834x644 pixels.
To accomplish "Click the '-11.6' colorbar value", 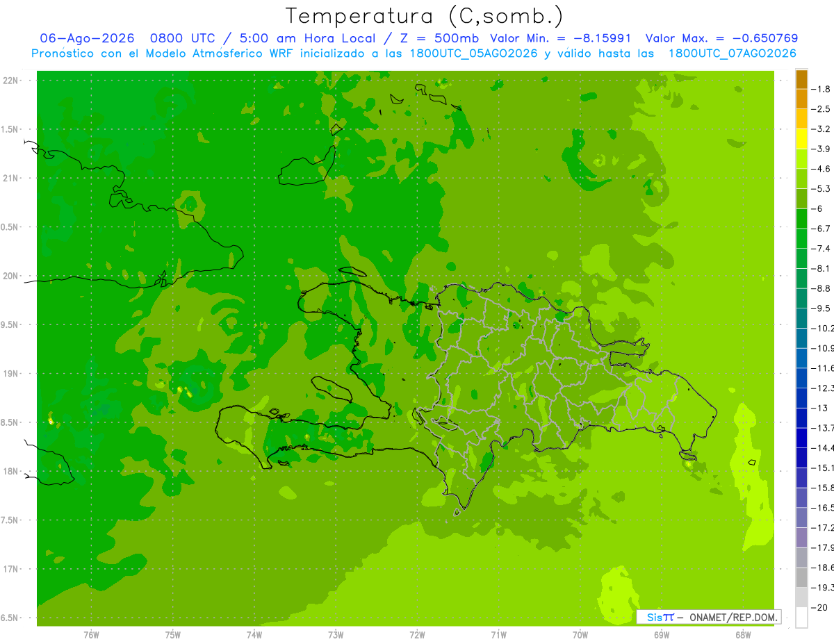I will (823, 368).
